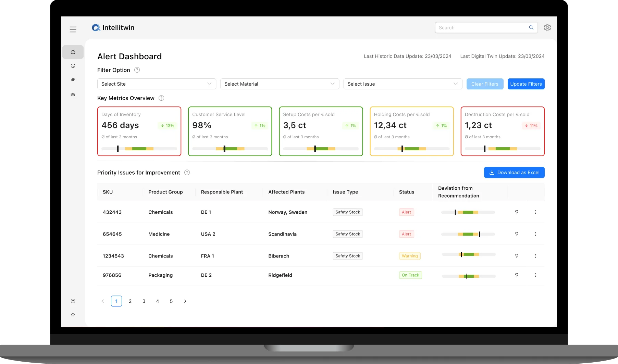Click question mark in SKU 976856 row
Viewport: 618px width, 364px height.
click(517, 275)
